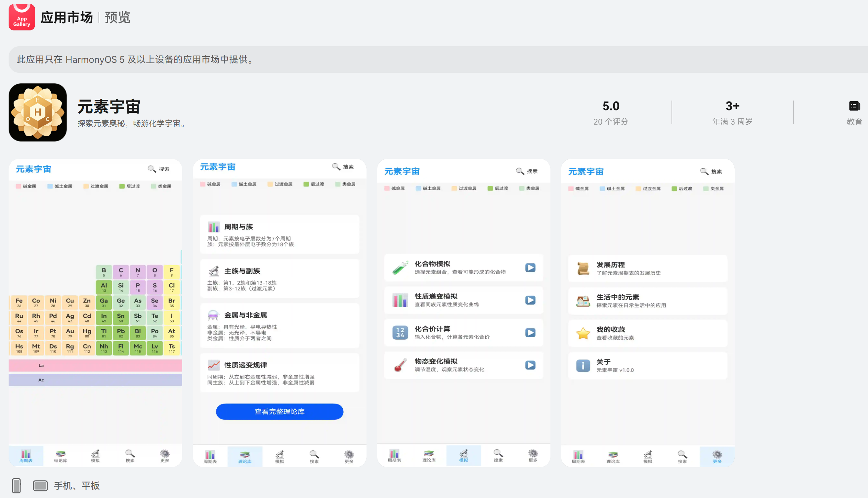
Task: Open 我的收藏 entry title
Action: pos(611,329)
